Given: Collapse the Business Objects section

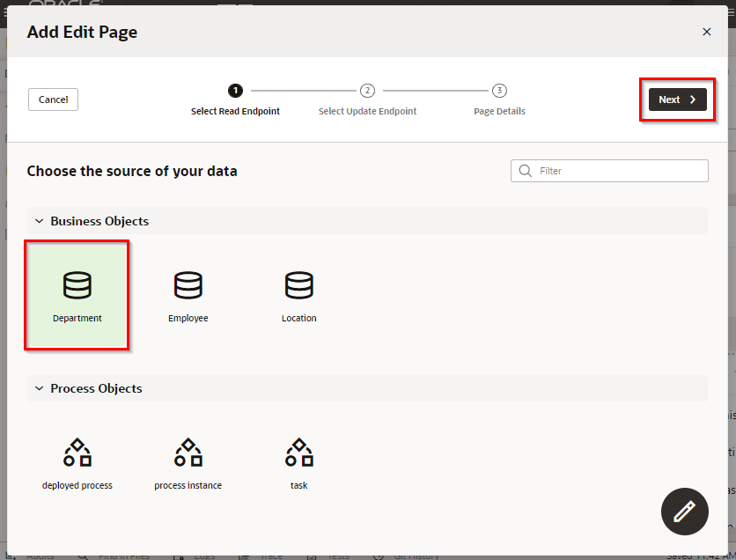Looking at the screenshot, I should [39, 221].
